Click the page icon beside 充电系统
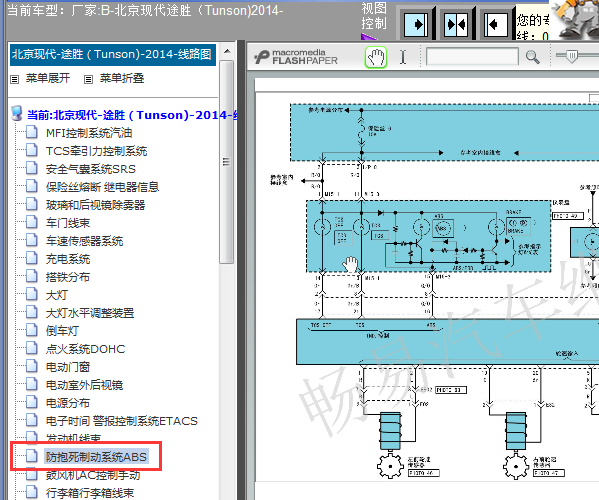This screenshot has height=500, width=599. point(32,258)
